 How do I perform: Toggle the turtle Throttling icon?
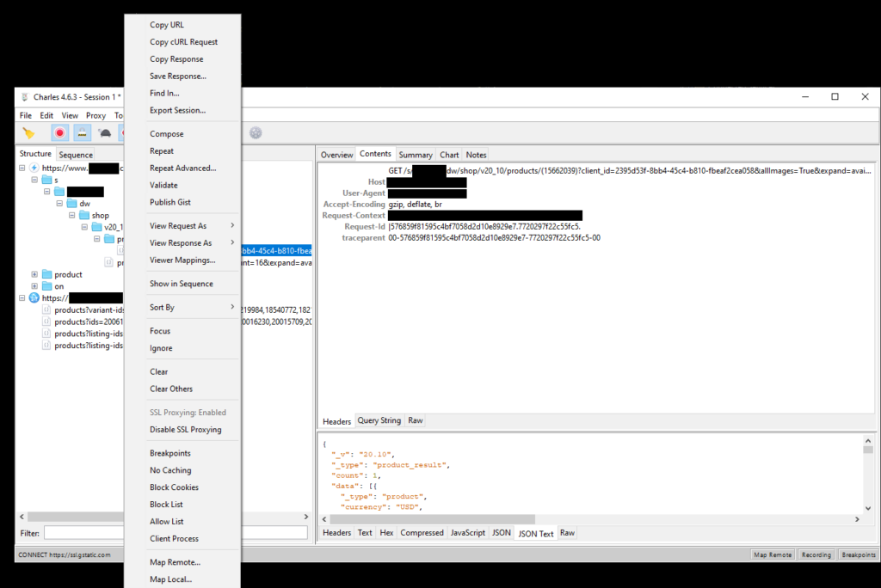coord(104,133)
